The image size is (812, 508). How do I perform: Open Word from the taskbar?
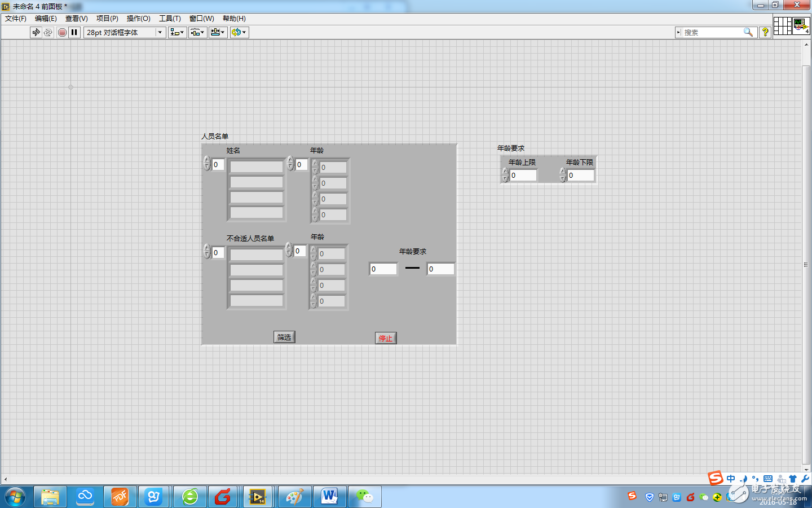click(x=329, y=497)
